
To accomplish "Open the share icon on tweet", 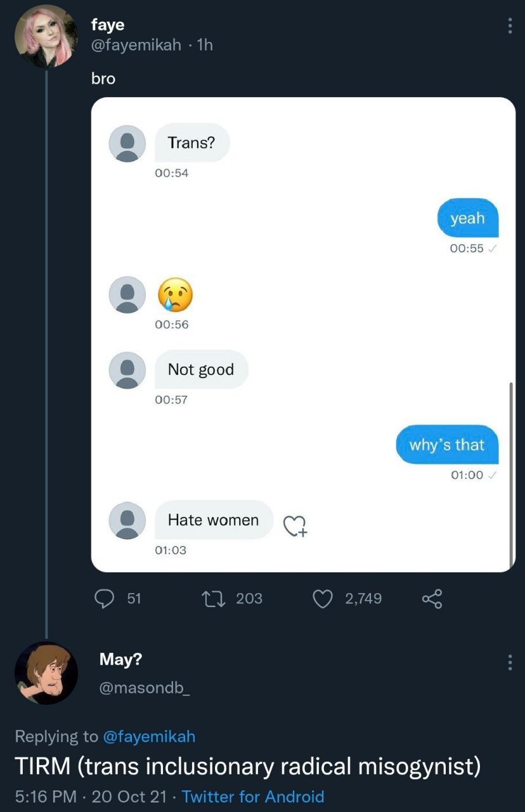I will (432, 598).
